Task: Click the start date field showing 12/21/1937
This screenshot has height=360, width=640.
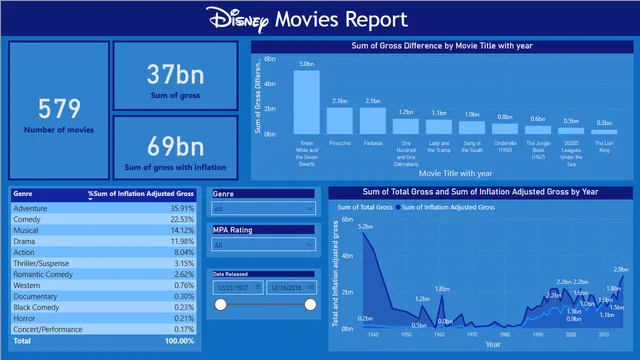Action: [x=238, y=287]
